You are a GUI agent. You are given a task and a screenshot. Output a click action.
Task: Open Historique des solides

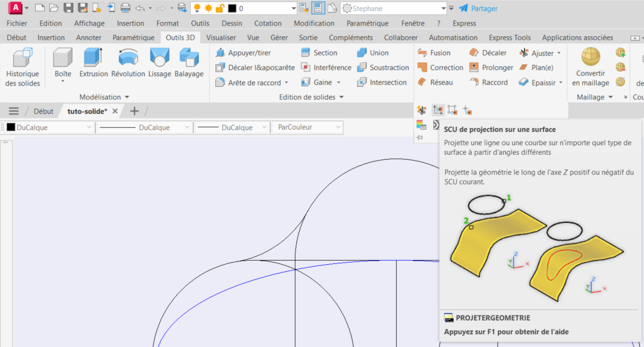(23, 67)
